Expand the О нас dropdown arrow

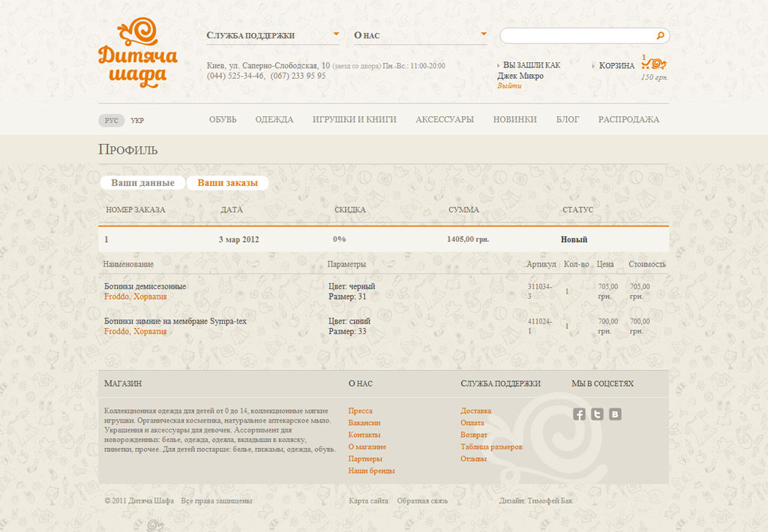[x=484, y=34]
